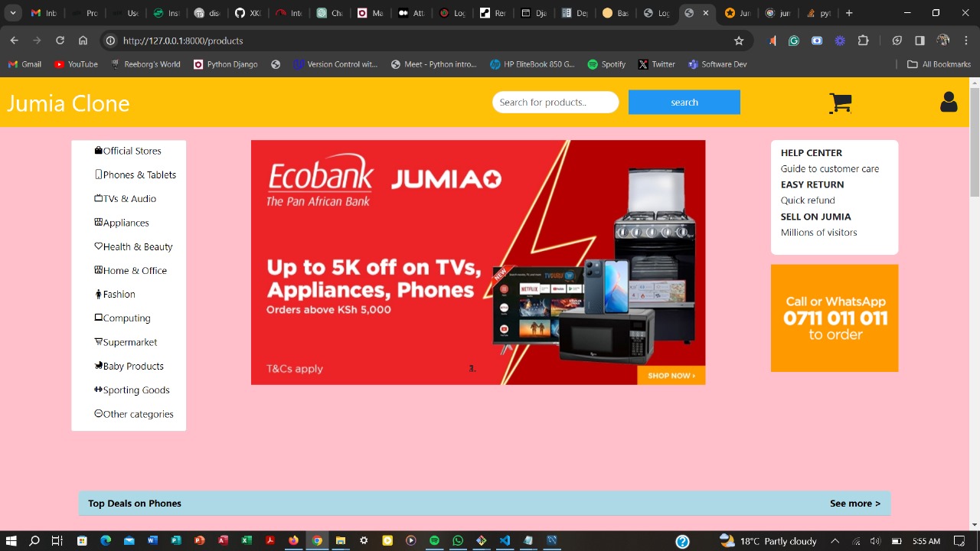Image resolution: width=980 pixels, height=551 pixels.
Task: Open TVs & Audio category
Action: tap(126, 198)
